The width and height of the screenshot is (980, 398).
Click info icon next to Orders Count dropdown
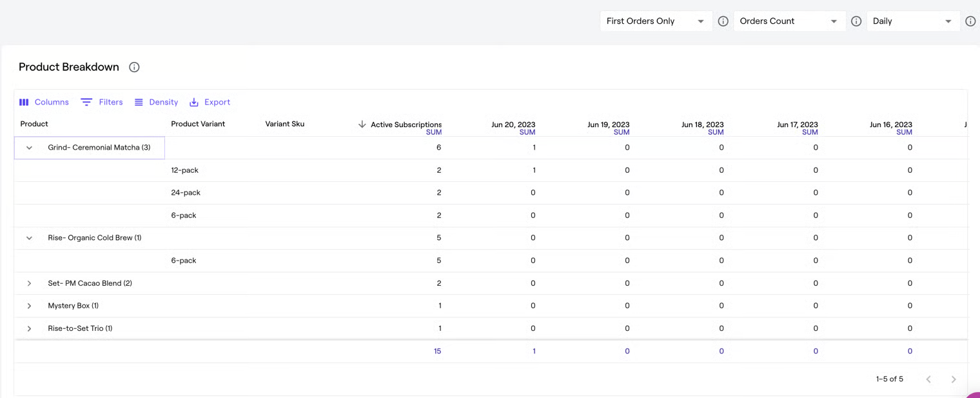point(856,21)
